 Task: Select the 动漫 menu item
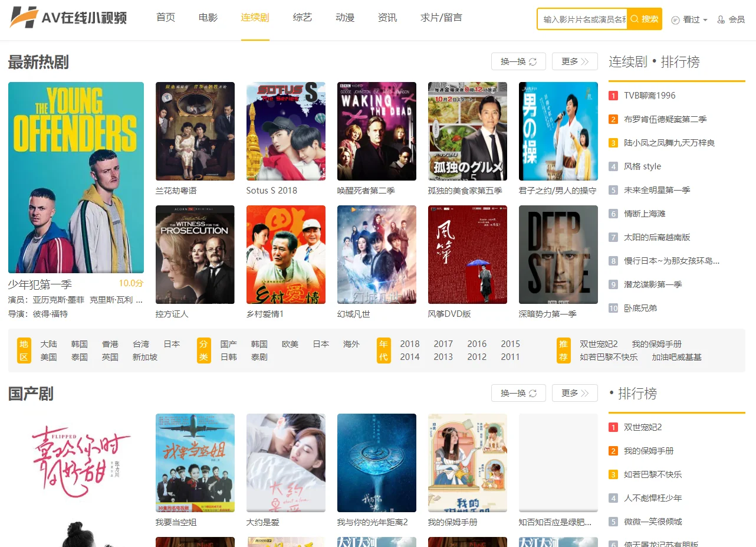pyautogui.click(x=345, y=18)
